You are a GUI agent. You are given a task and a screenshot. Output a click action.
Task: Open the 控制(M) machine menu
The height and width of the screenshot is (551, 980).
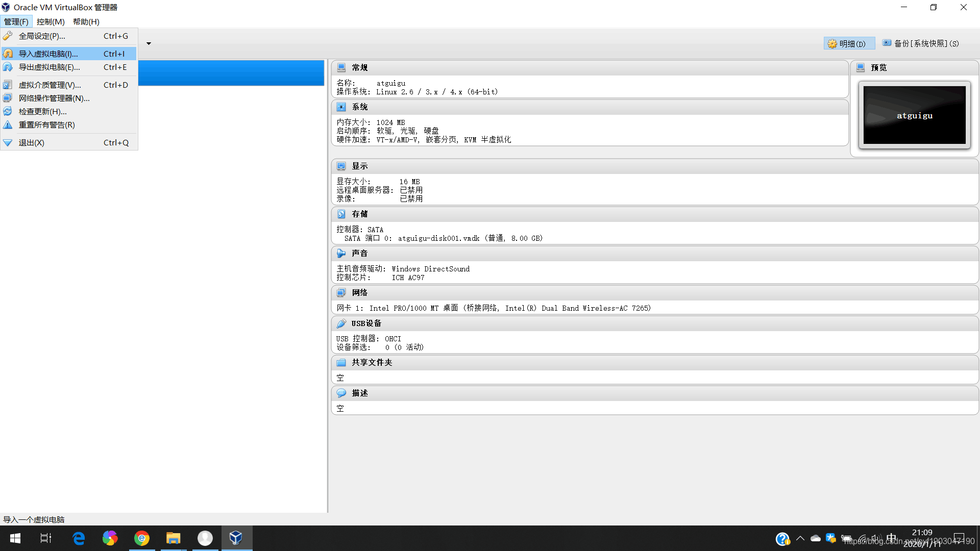tap(51, 21)
